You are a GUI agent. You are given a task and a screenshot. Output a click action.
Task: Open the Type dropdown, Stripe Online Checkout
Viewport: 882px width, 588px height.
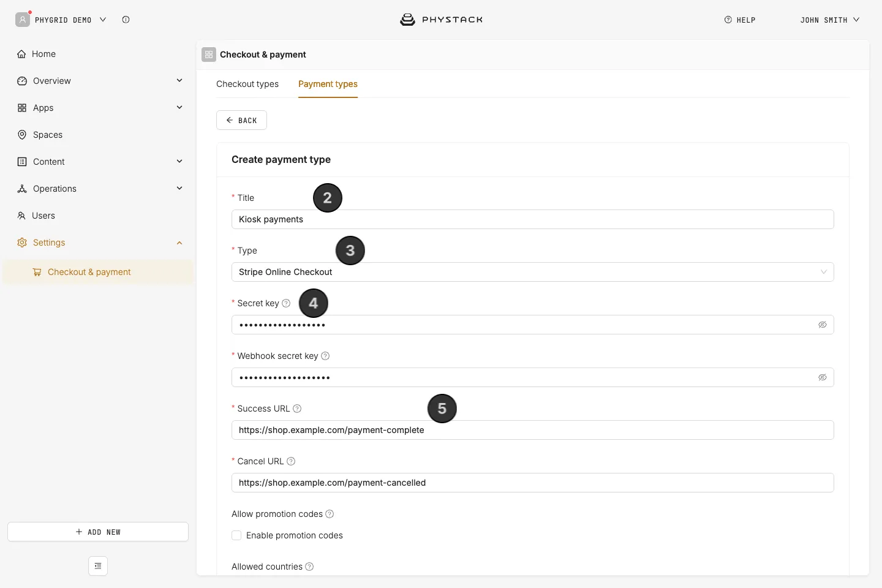[533, 272]
